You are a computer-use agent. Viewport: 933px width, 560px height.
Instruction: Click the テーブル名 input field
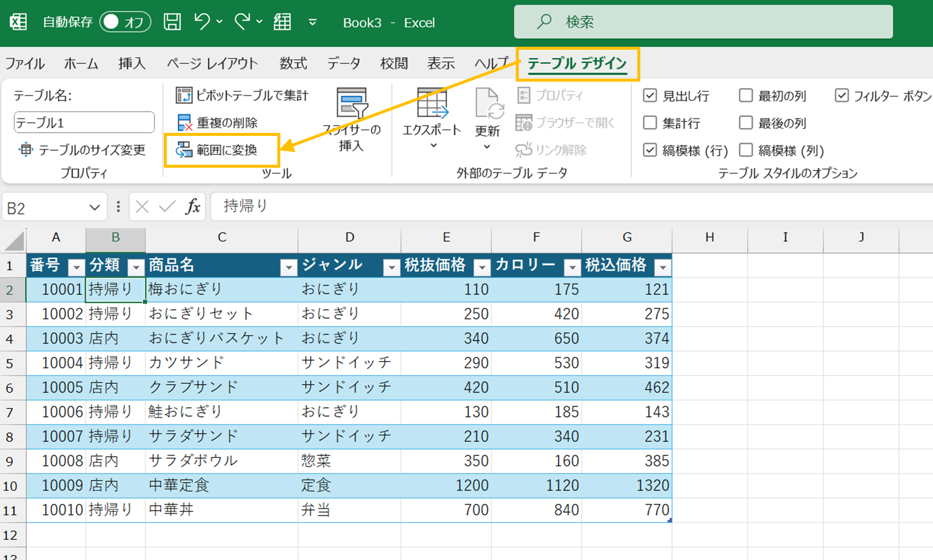click(x=84, y=122)
